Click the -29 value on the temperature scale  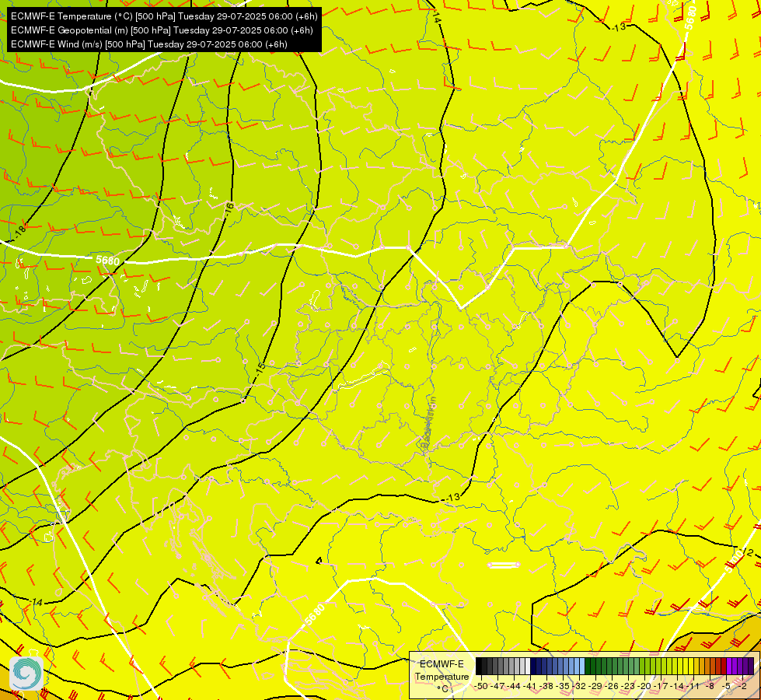click(595, 686)
